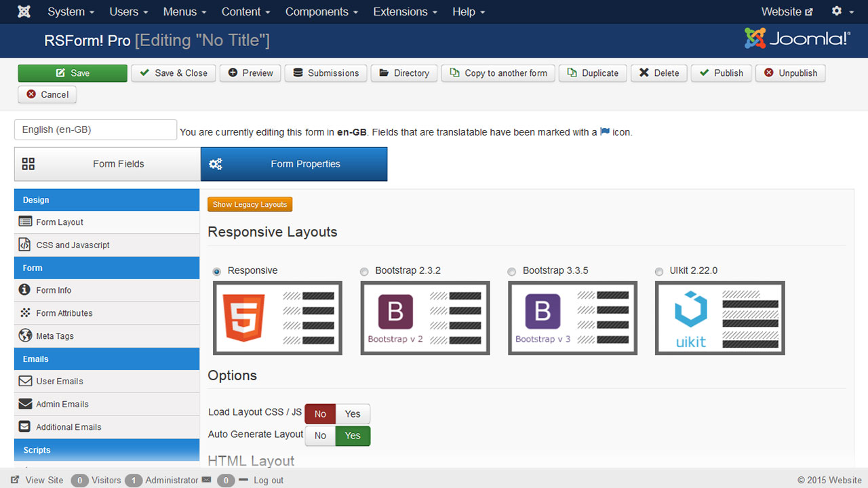This screenshot has width=868, height=488.
Task: Set Auto Generate Layout to No
Action: [320, 435]
